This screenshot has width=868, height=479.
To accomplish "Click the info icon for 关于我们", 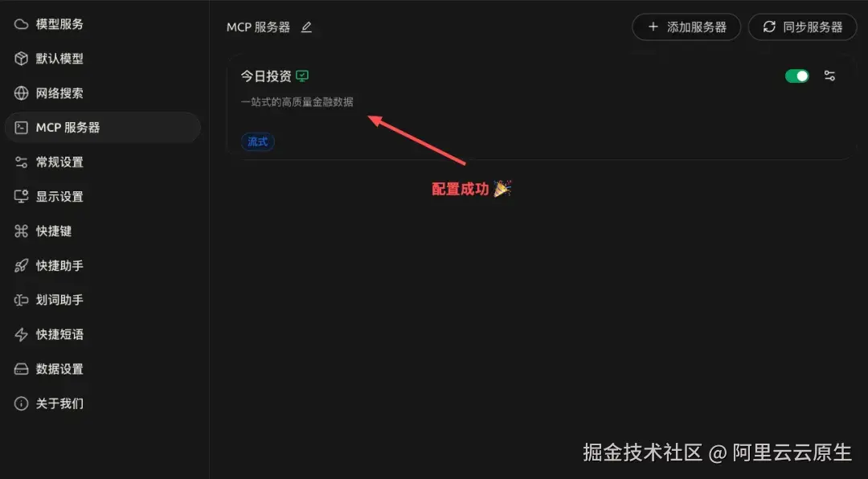I will (x=21, y=403).
